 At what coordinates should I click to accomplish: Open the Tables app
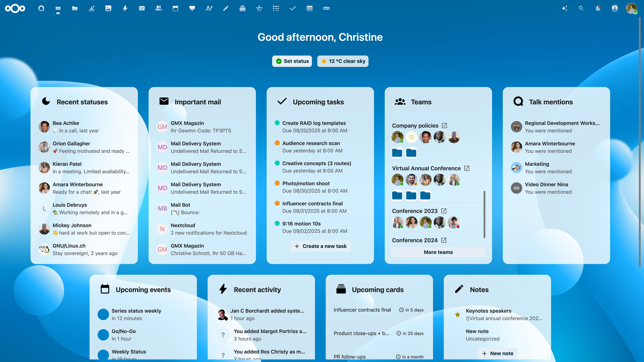pyautogui.click(x=310, y=8)
